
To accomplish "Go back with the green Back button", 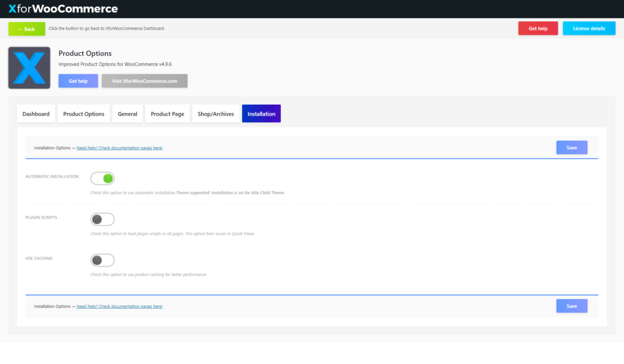I will coord(27,29).
